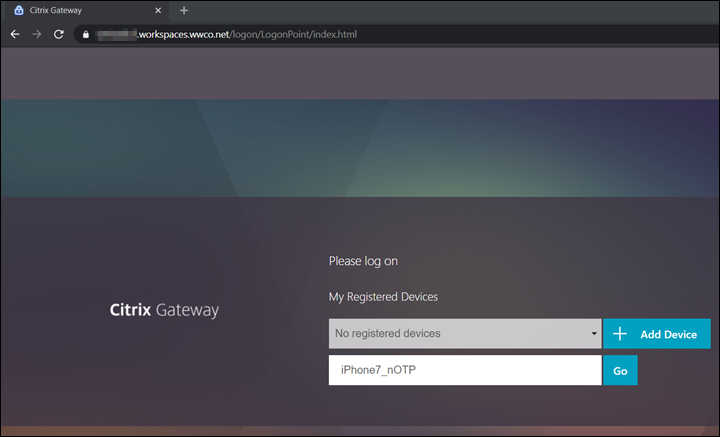This screenshot has height=437, width=720.
Task: Close the Citrix Gateway tab
Action: coord(158,10)
